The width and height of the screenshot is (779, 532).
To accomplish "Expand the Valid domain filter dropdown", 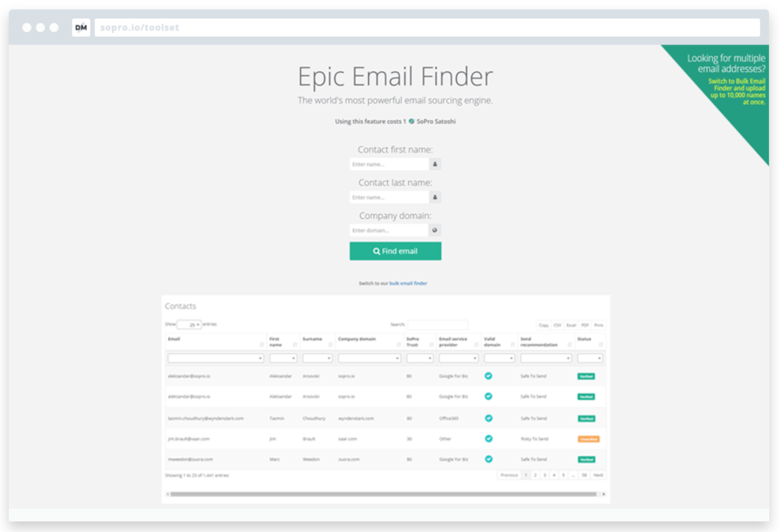I will [499, 358].
